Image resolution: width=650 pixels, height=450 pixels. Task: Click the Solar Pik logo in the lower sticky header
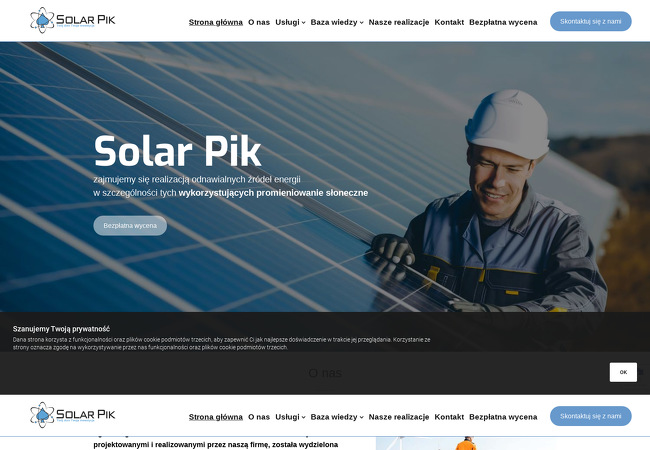point(73,415)
